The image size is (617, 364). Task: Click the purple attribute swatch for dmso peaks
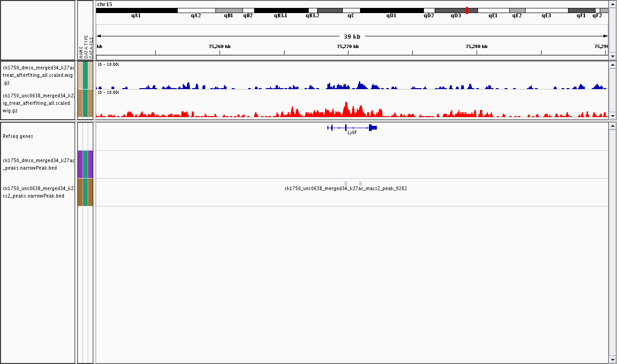pyautogui.click(x=80, y=164)
